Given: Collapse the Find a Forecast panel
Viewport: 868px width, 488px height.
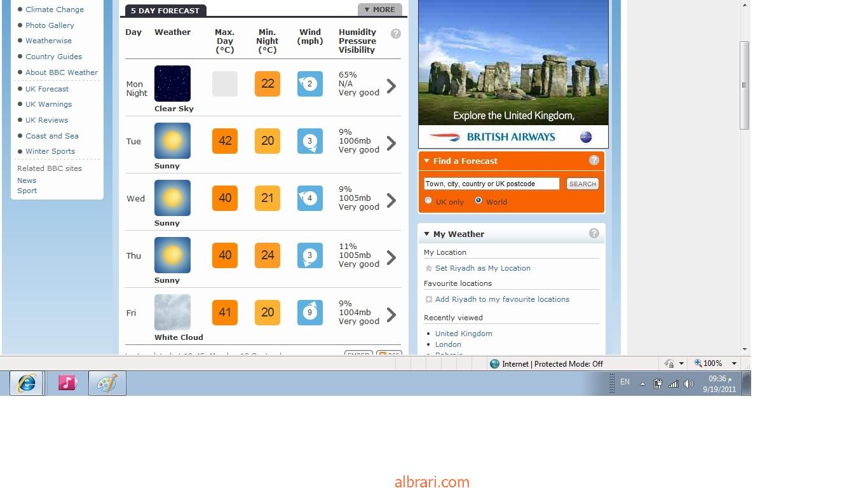Looking at the screenshot, I should point(427,161).
